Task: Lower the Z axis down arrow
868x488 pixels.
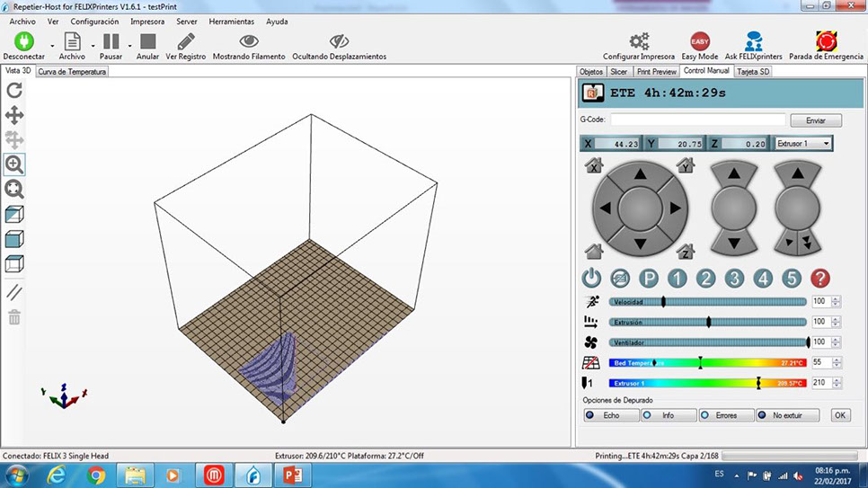Action: [734, 243]
